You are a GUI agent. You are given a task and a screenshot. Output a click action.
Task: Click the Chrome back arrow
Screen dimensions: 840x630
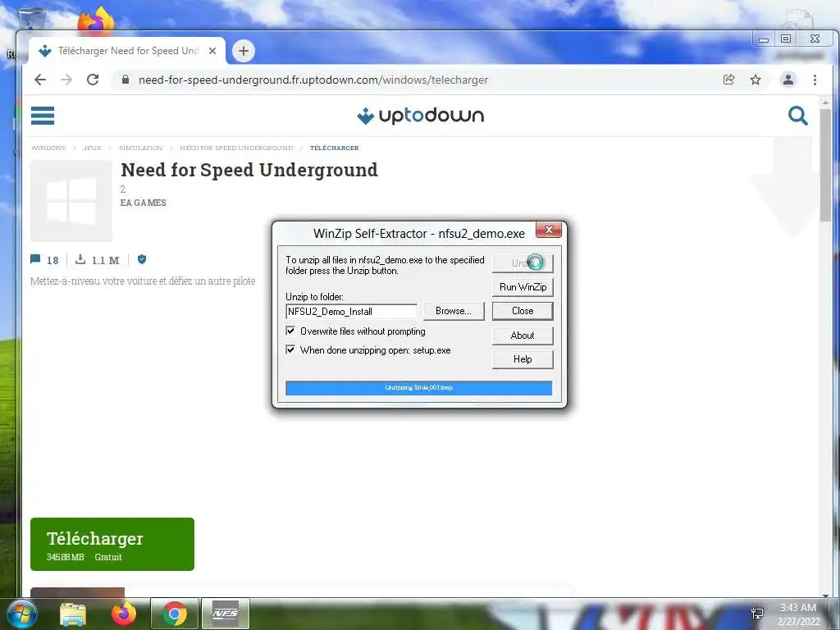pyautogui.click(x=40, y=80)
